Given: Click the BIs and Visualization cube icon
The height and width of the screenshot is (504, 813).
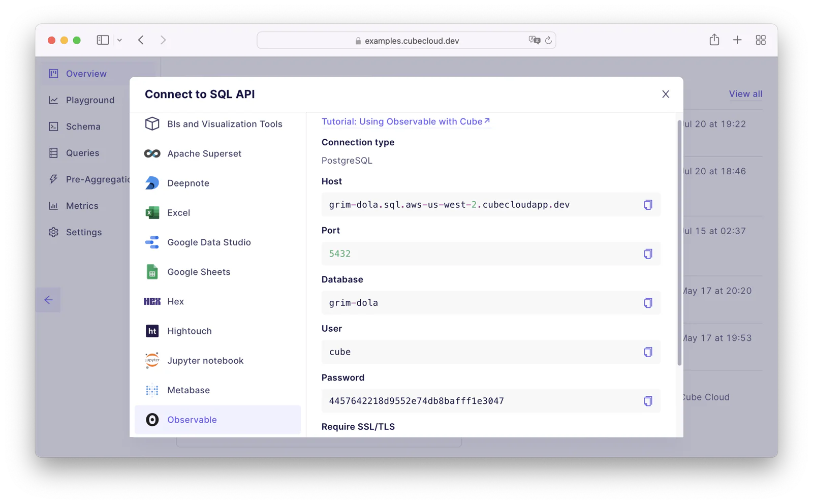Looking at the screenshot, I should pyautogui.click(x=152, y=124).
